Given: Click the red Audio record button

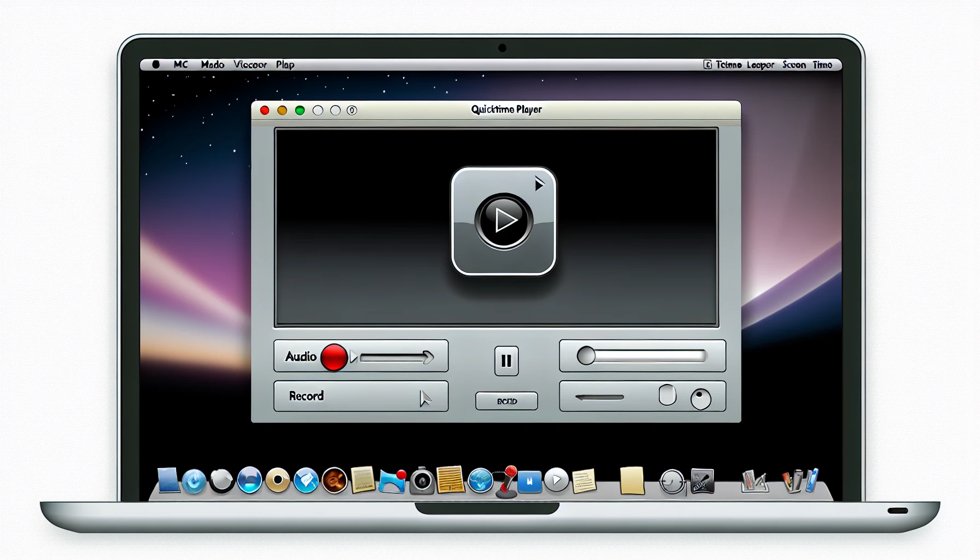Looking at the screenshot, I should [x=334, y=358].
